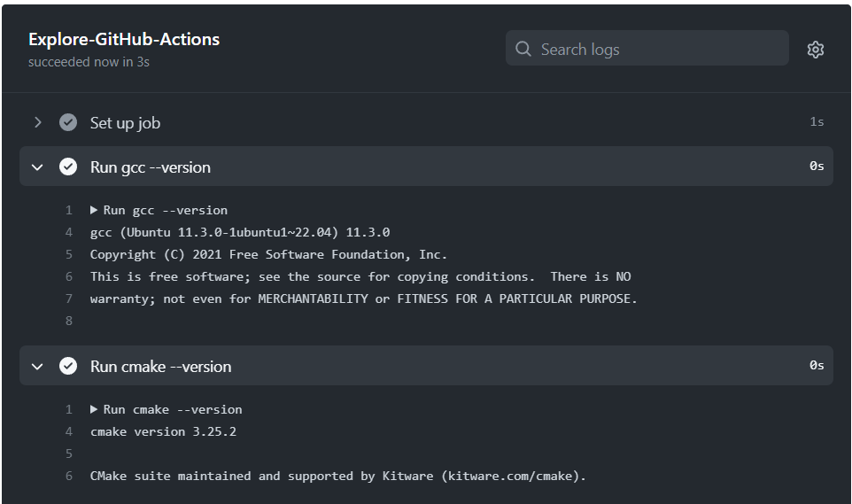Click the Set up job success check icon

click(68, 122)
